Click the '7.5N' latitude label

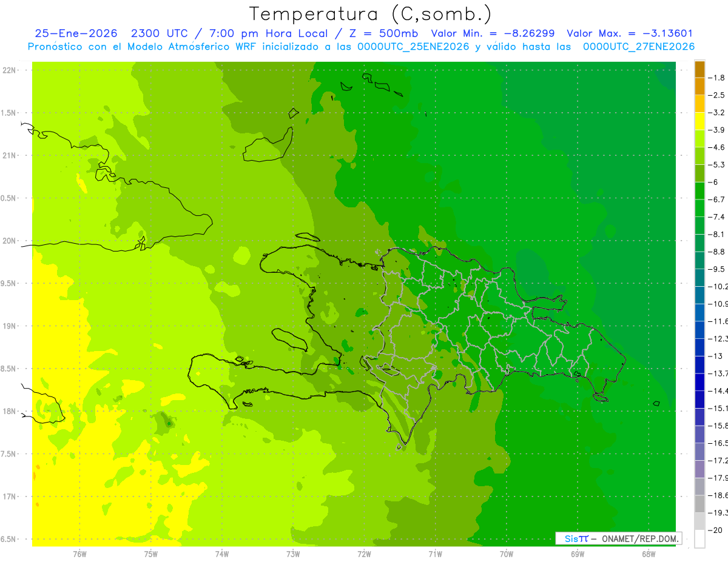pos(8,454)
